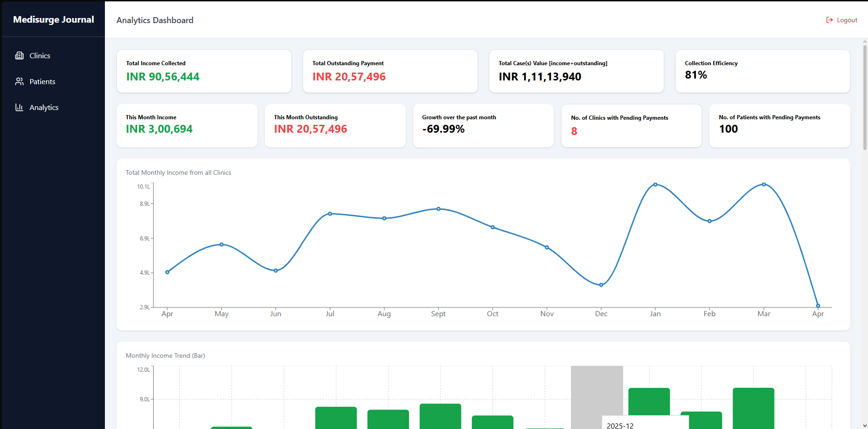Image resolution: width=868 pixels, height=429 pixels.
Task: Click the 4.9L y-axis label
Action: (145, 273)
